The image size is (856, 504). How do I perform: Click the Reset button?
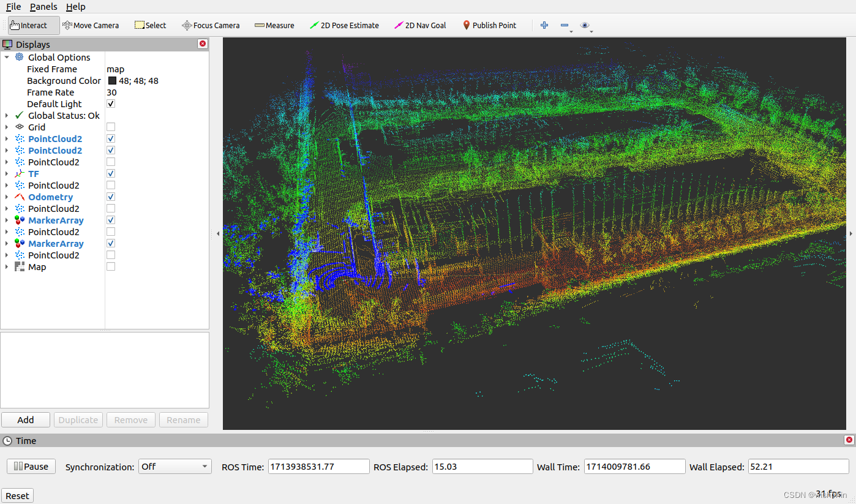(x=17, y=495)
